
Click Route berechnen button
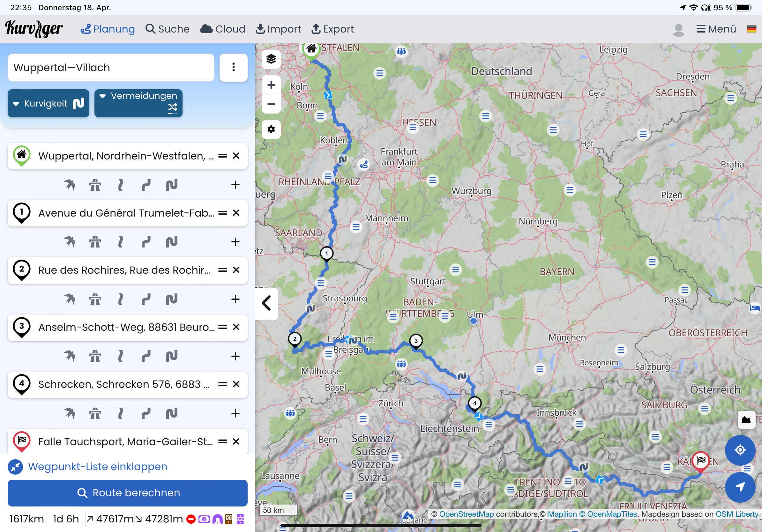(x=127, y=493)
